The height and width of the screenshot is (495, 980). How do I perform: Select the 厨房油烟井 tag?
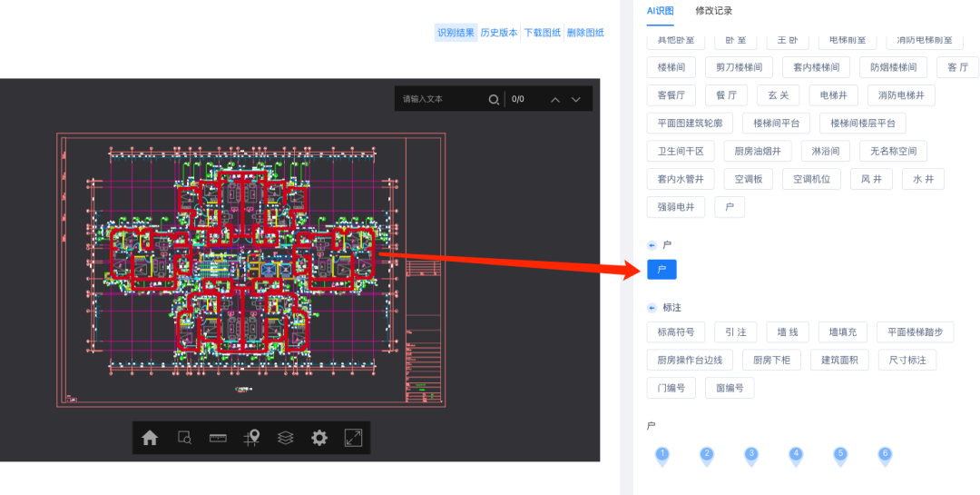(x=758, y=151)
